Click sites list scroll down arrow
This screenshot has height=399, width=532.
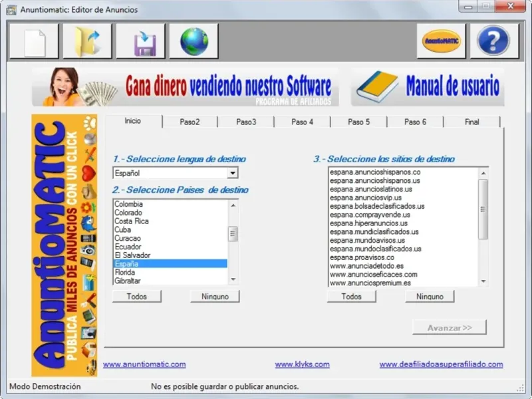[483, 281]
